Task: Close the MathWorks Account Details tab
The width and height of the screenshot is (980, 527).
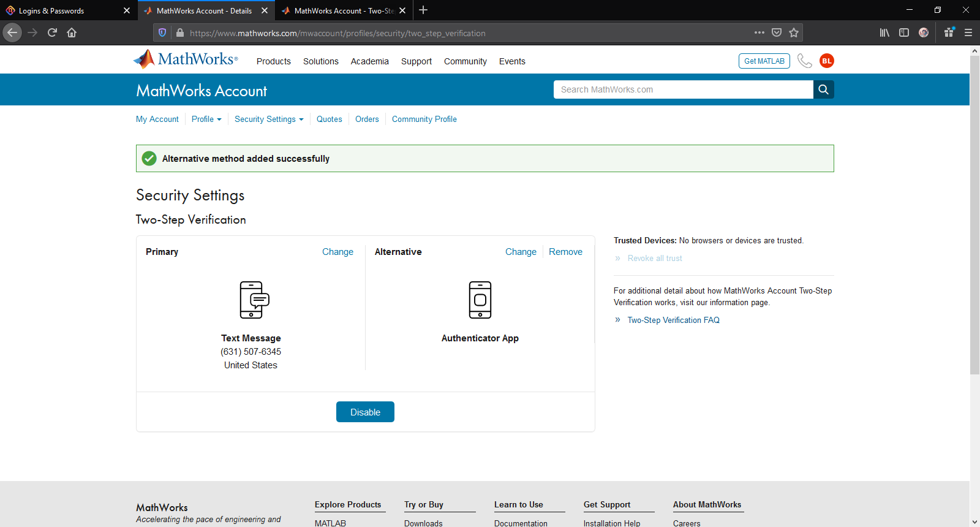Action: pos(265,10)
